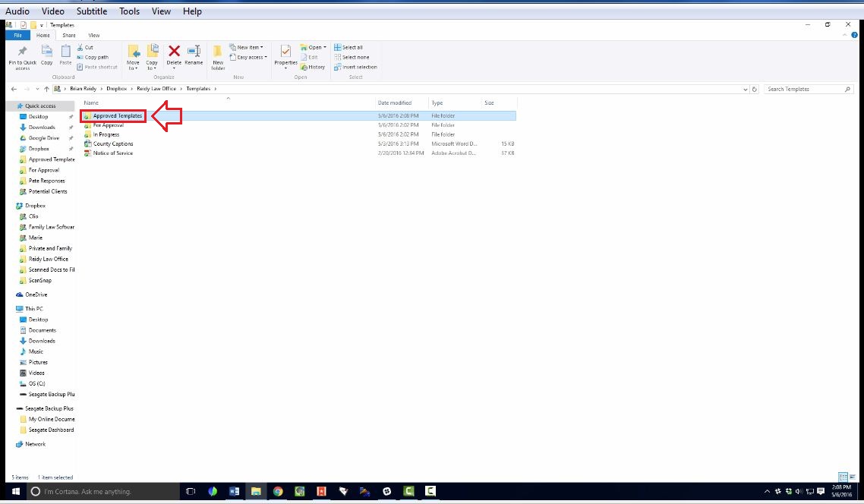The width and height of the screenshot is (864, 504).
Task: Switch to the Home ribbon tab
Action: click(x=43, y=35)
